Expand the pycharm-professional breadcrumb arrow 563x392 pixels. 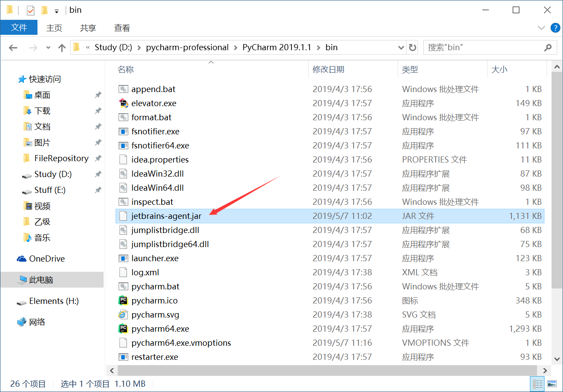235,48
